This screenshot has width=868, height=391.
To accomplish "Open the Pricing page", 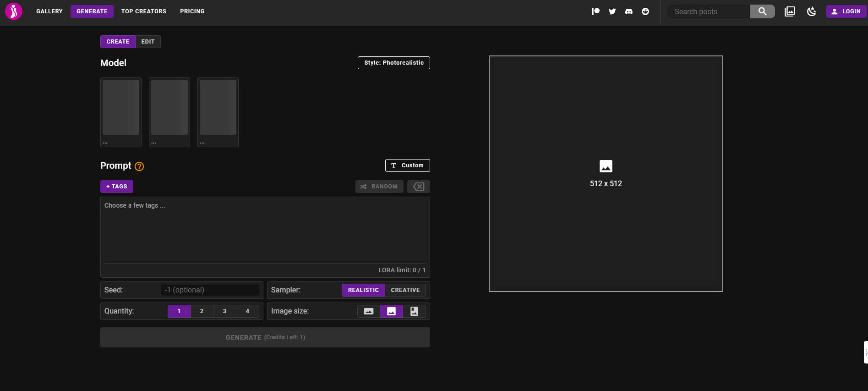I will 192,11.
